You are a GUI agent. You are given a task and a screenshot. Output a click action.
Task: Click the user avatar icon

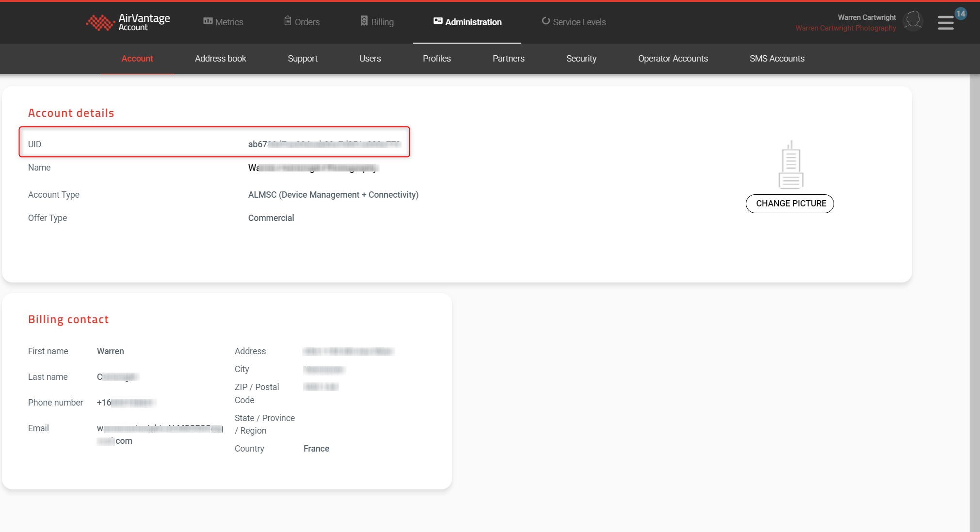pyautogui.click(x=913, y=21)
